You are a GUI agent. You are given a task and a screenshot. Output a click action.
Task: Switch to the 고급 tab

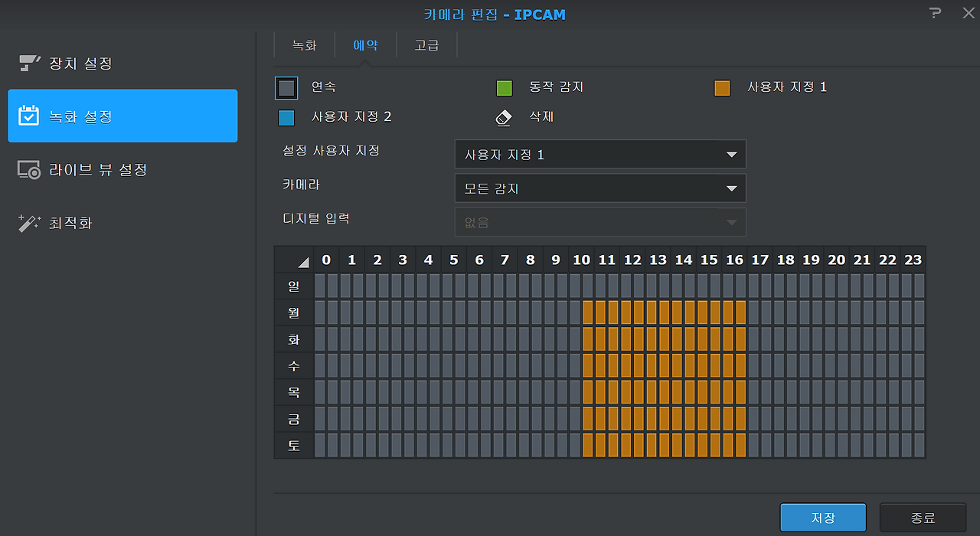click(x=426, y=44)
